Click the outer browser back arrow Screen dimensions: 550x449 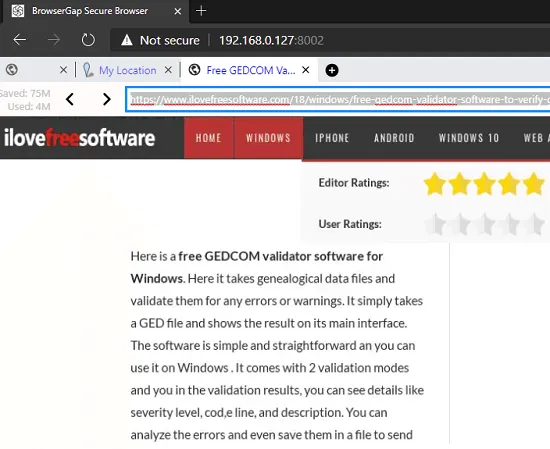click(20, 40)
